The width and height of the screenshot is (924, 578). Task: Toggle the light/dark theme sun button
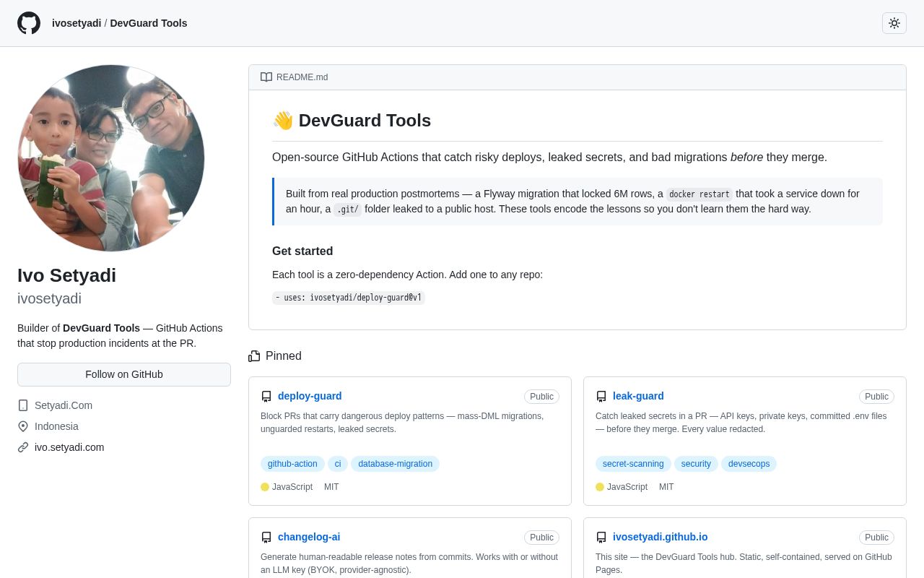[x=894, y=23]
